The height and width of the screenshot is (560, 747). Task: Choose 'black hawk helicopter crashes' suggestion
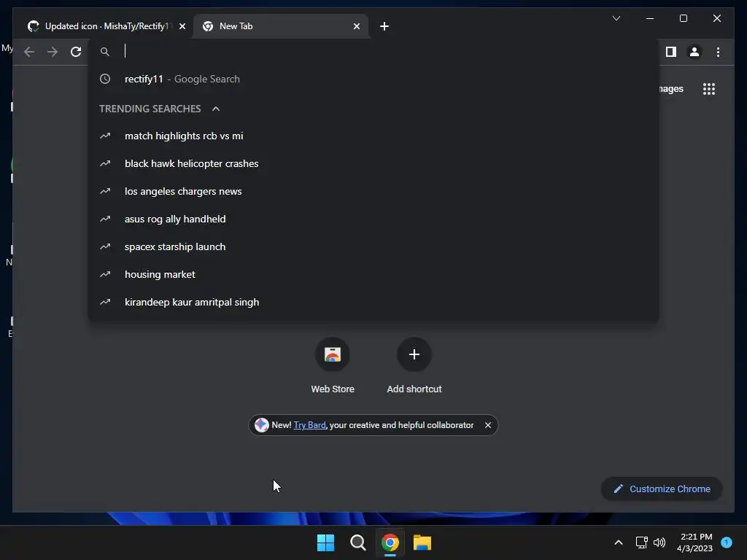pyautogui.click(x=373, y=164)
